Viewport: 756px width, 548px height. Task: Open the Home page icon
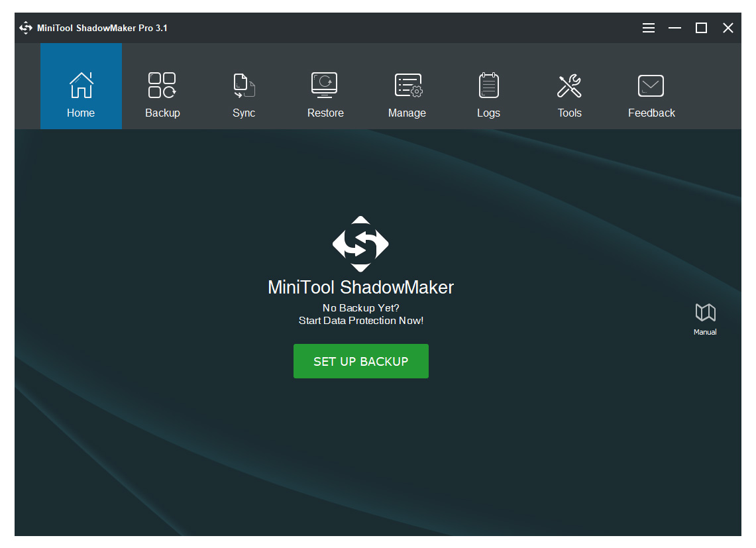point(81,85)
